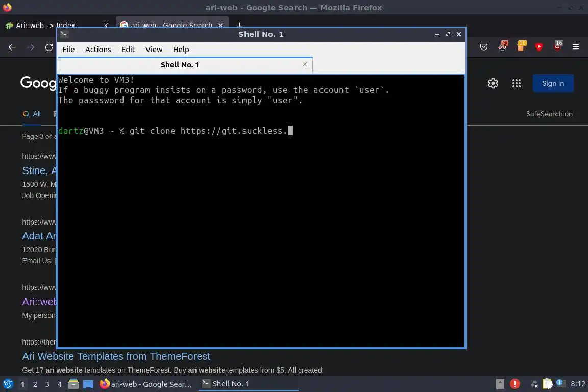Image resolution: width=588 pixels, height=392 pixels.
Task: Click the Google Sign in button
Action: (x=553, y=83)
